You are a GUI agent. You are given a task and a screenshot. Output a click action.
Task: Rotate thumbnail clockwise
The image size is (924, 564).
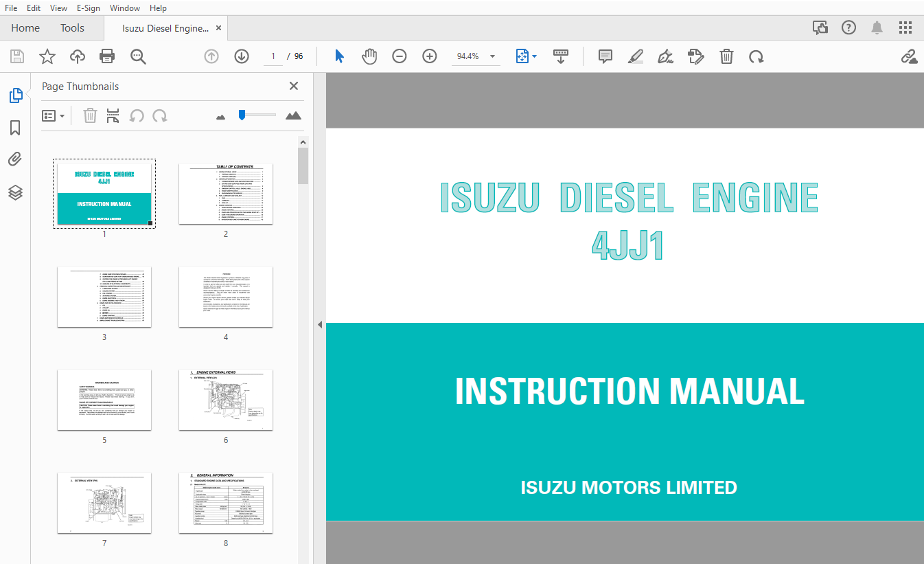click(160, 115)
